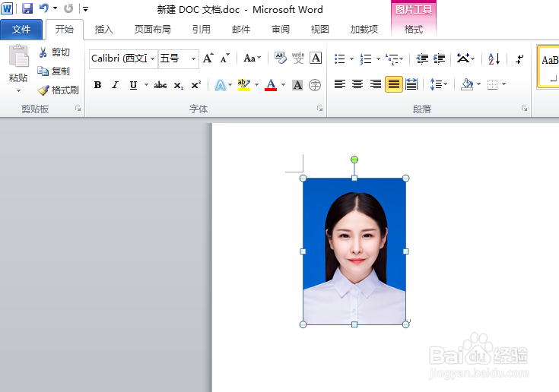Undo the last action
This screenshot has height=392, width=559.
coord(44,8)
